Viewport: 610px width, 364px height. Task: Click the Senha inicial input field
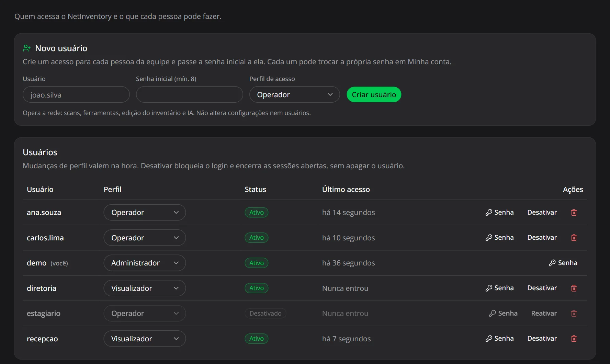(189, 94)
